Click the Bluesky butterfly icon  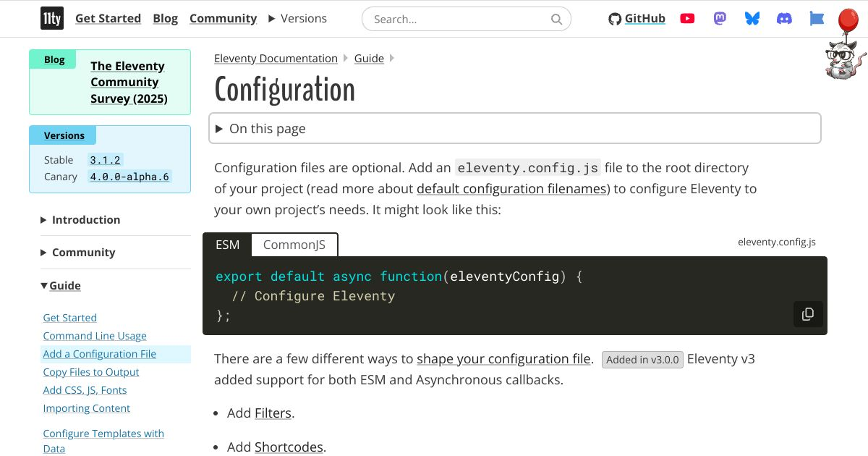coord(752,18)
